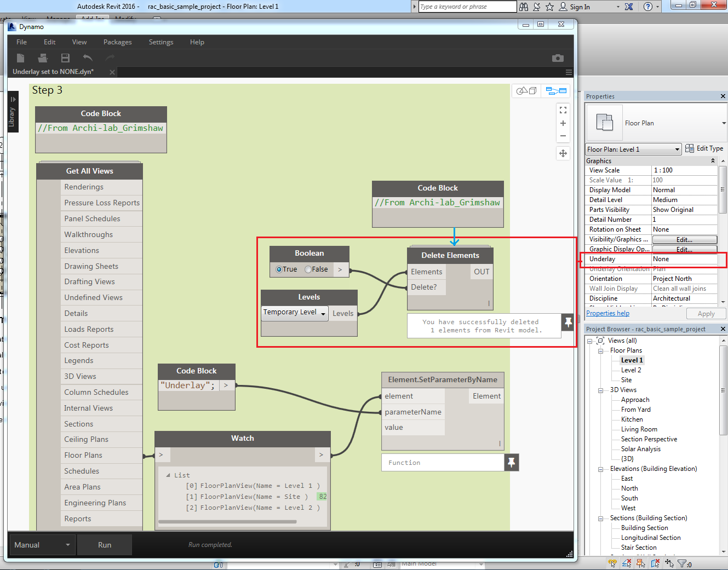This screenshot has height=570, width=728.
Task: Switch to 3D background preview navigation
Action: pos(526,90)
